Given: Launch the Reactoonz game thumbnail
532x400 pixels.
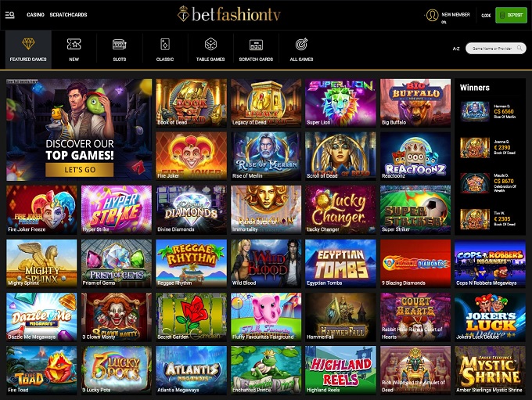Looking at the screenshot, I should point(415,156).
